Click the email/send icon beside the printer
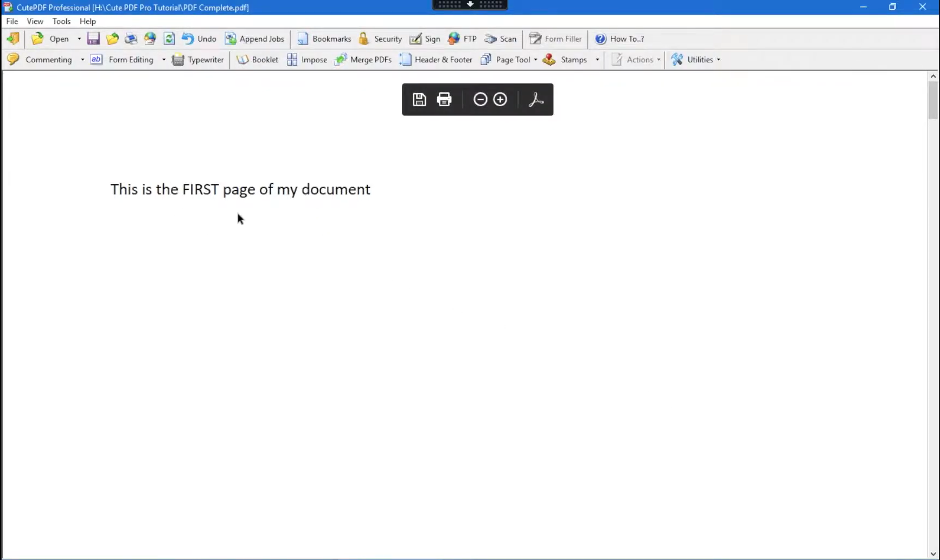The height and width of the screenshot is (560, 940). click(150, 38)
